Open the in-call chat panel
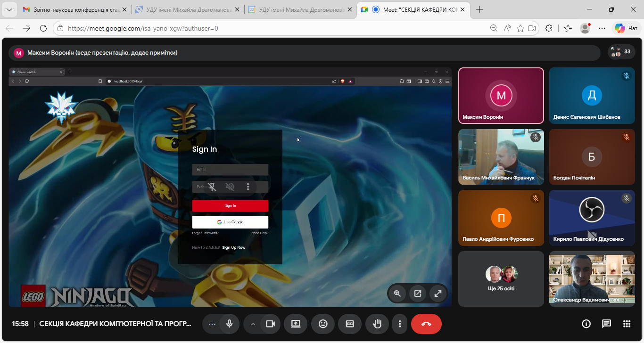 coord(607,324)
